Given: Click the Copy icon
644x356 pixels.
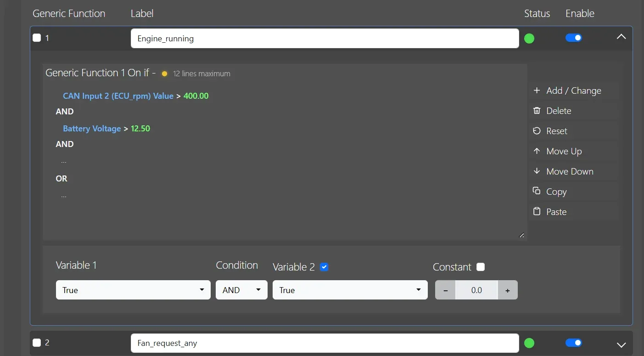Looking at the screenshot, I should pyautogui.click(x=537, y=191).
